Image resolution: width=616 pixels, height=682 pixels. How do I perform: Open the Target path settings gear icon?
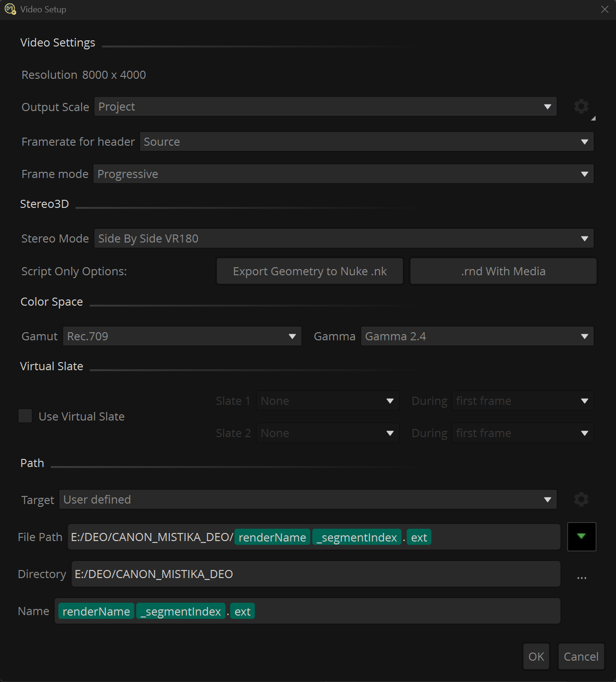pos(581,499)
